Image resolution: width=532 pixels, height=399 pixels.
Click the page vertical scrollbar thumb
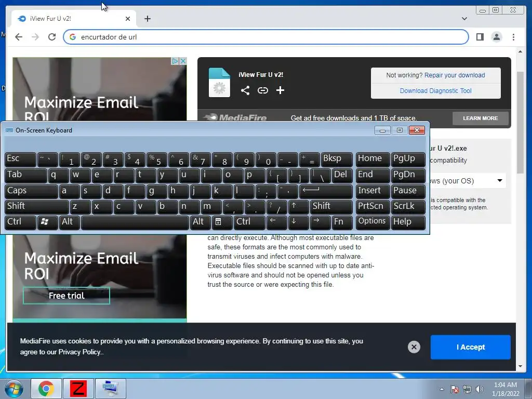point(520,122)
